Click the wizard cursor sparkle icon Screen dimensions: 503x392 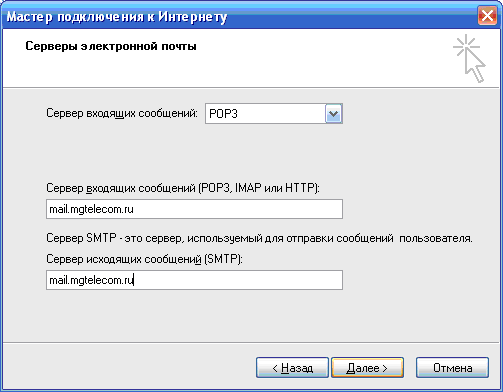469,58
